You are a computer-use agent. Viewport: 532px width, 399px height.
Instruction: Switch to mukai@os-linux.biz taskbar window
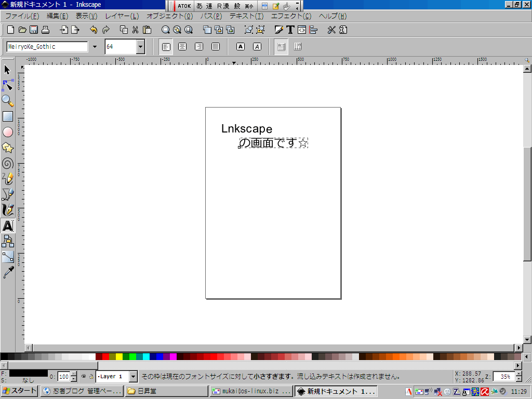point(251,391)
